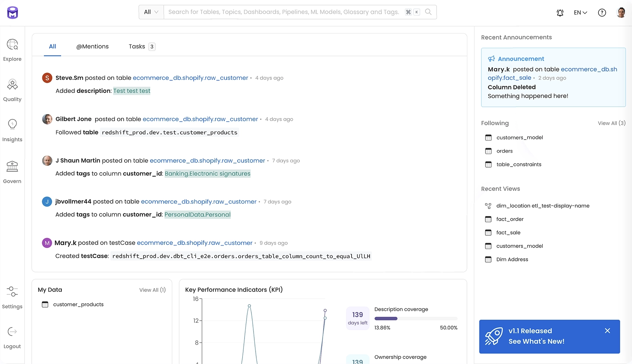Click the first peak point on KPI chart
The image size is (632, 364).
tap(249, 306)
